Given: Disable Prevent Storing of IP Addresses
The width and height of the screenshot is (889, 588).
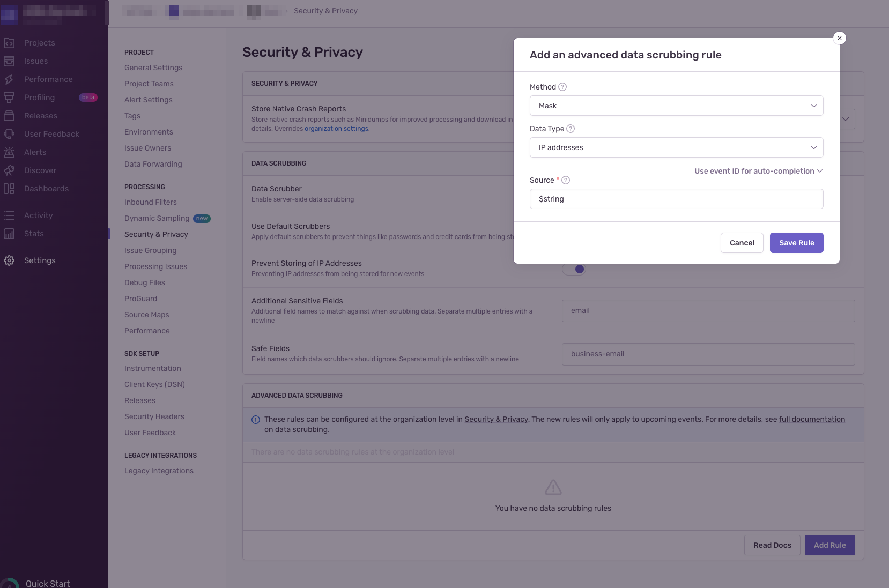Looking at the screenshot, I should click(x=575, y=269).
